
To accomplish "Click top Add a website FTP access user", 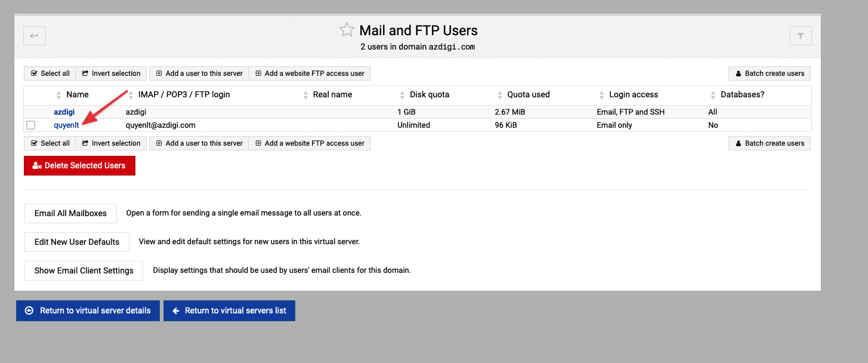I will (310, 73).
